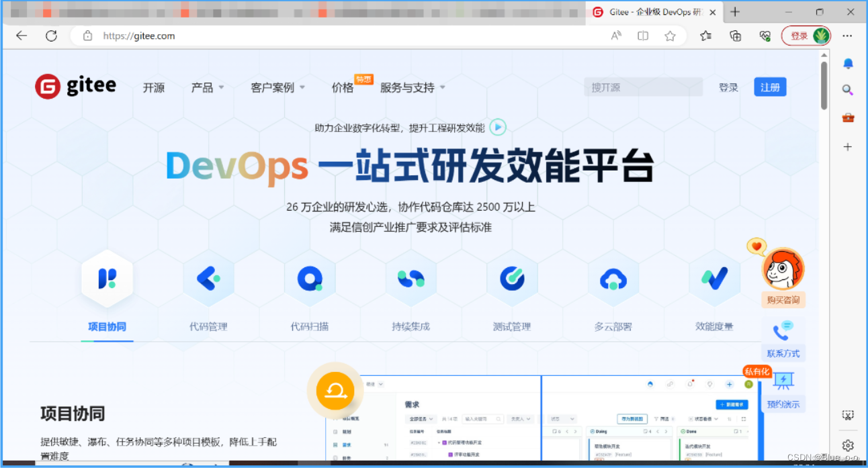This screenshot has height=468, width=868.
Task: Play the promotional video
Action: pos(497,127)
